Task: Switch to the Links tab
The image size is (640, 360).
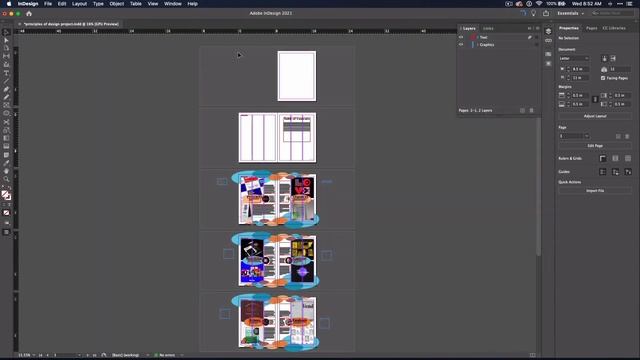Action: point(488,29)
